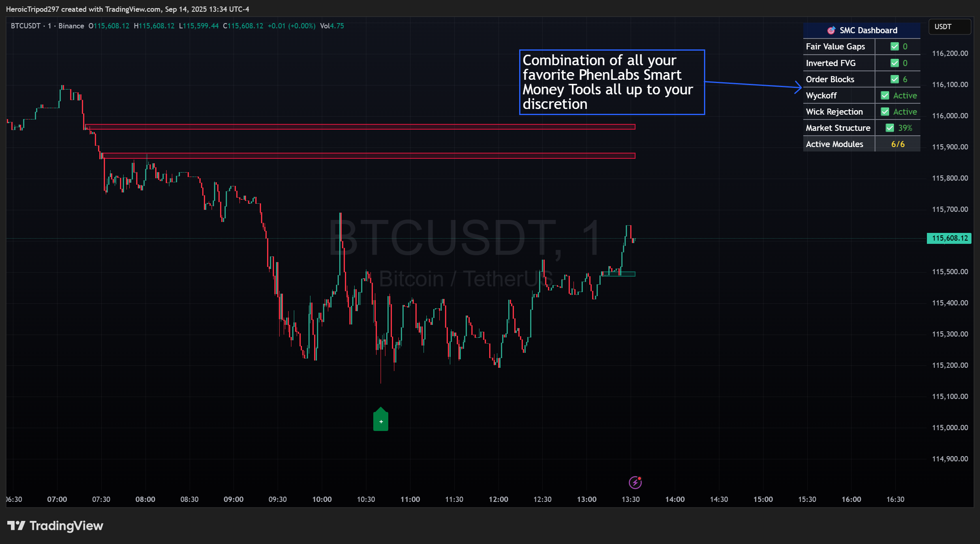Image resolution: width=980 pixels, height=544 pixels.
Task: Click the Order Blocks row label
Action: tap(830, 79)
